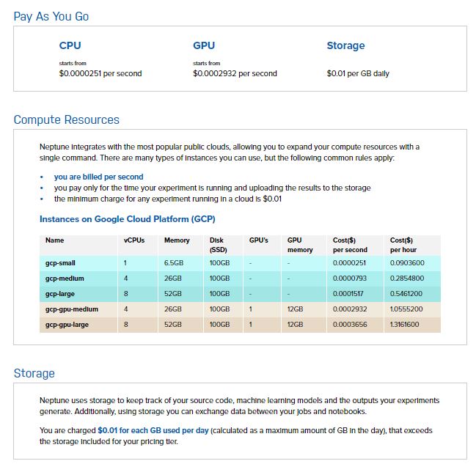Click the vCPUs column header
The width and height of the screenshot is (476, 472).
click(x=134, y=240)
